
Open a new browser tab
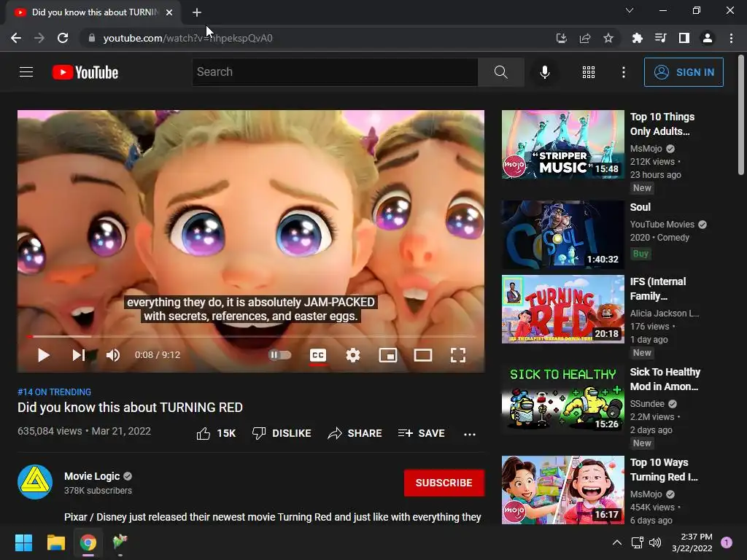[197, 12]
